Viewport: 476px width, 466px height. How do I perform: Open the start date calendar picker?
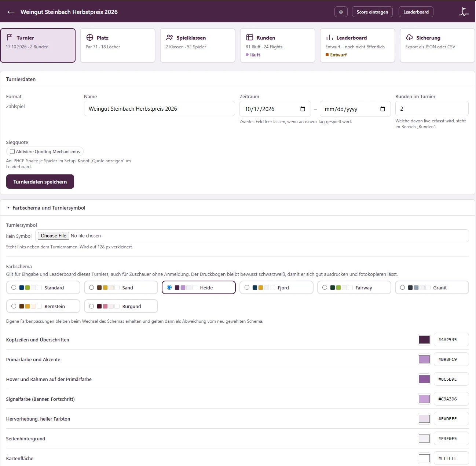click(x=303, y=109)
